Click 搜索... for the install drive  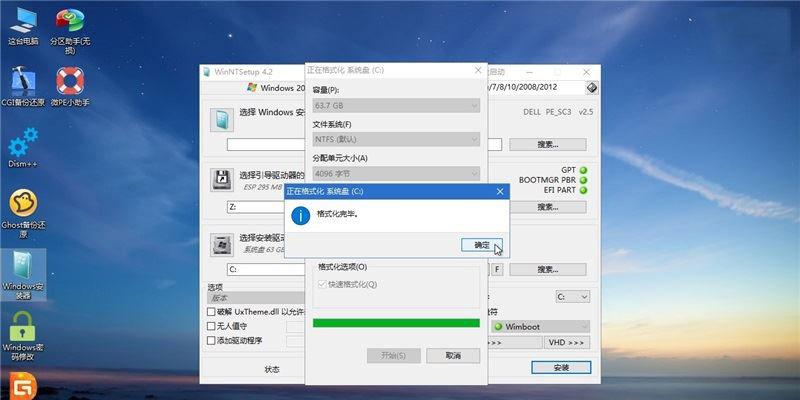point(547,269)
